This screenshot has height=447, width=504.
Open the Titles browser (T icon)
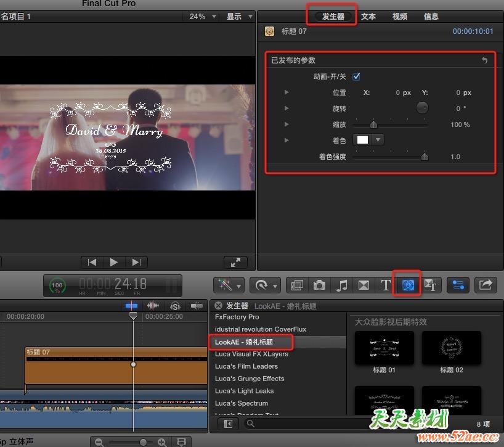386,285
